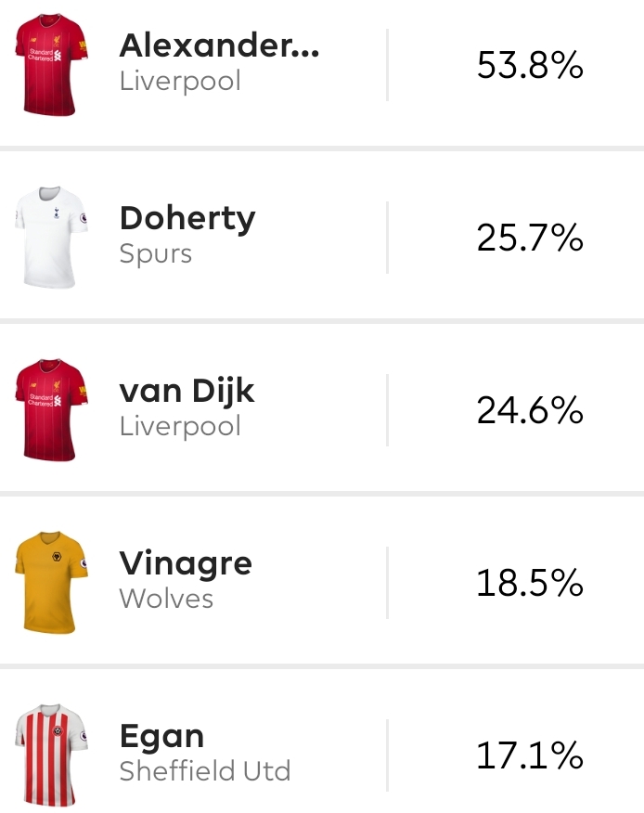Select Vinagre player name
This screenshot has width=644, height=813.
point(186,564)
